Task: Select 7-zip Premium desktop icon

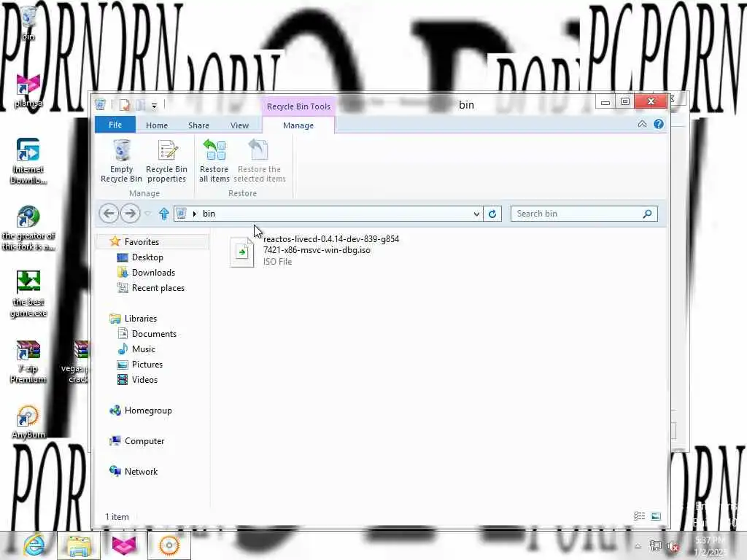Action: (x=28, y=362)
